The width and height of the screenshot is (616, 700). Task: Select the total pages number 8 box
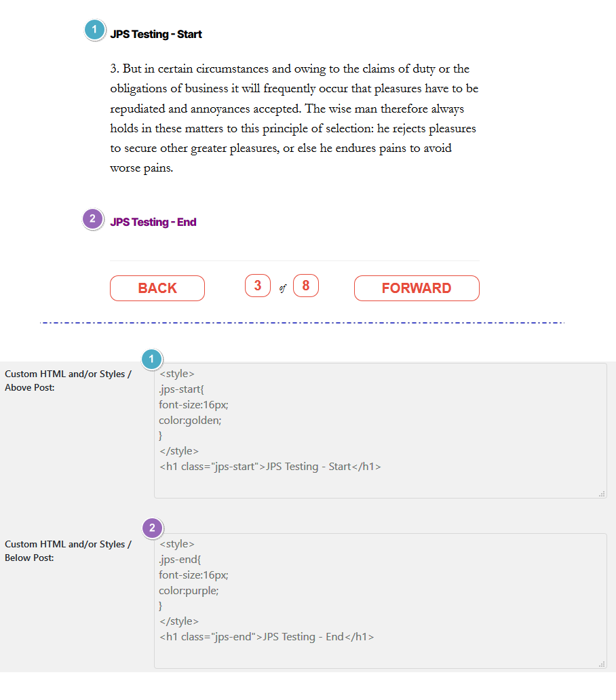(x=306, y=286)
